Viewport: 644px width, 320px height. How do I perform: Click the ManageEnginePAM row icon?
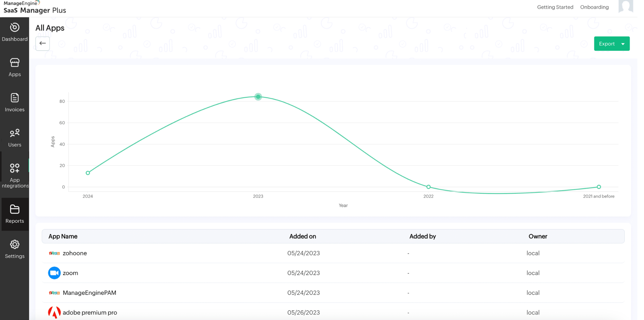click(54, 292)
